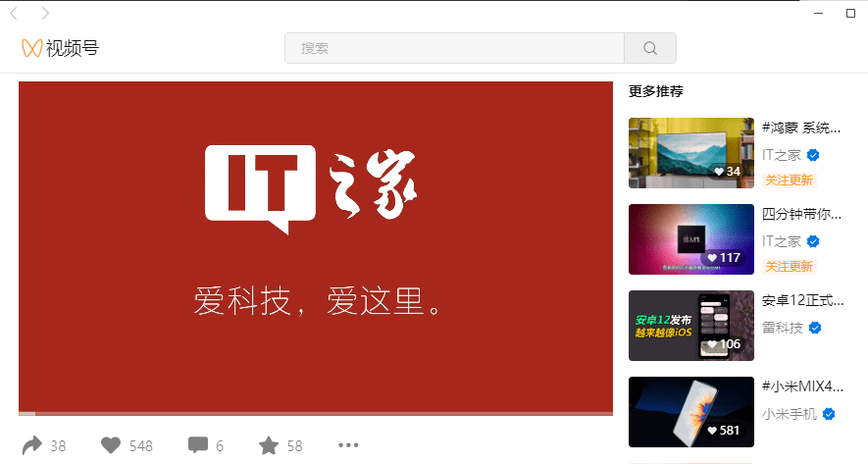Maximize the window

tap(851, 14)
